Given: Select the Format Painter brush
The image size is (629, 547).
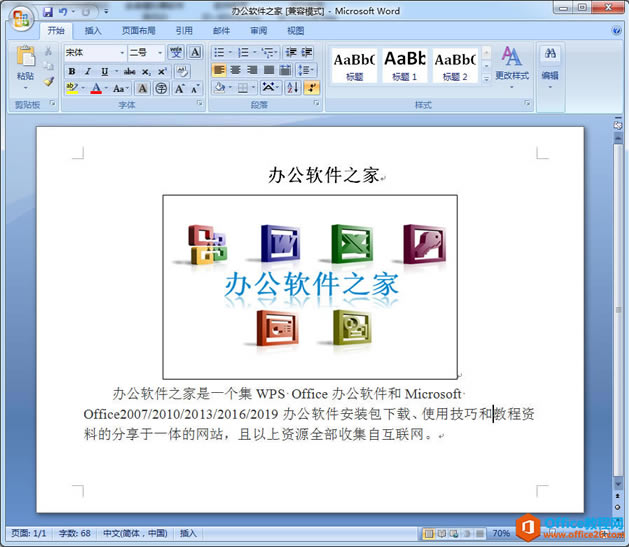Looking at the screenshot, I should 49,82.
